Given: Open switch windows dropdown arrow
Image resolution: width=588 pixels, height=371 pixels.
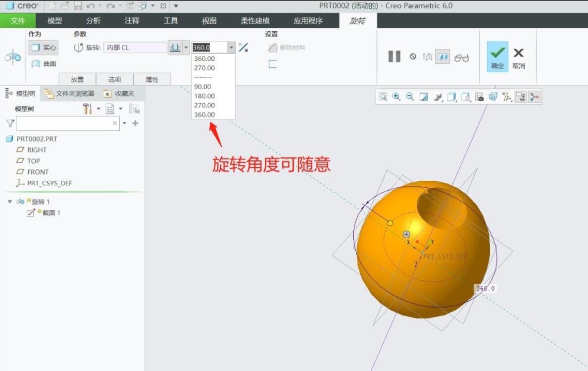Looking at the screenshot, I should (x=153, y=5).
